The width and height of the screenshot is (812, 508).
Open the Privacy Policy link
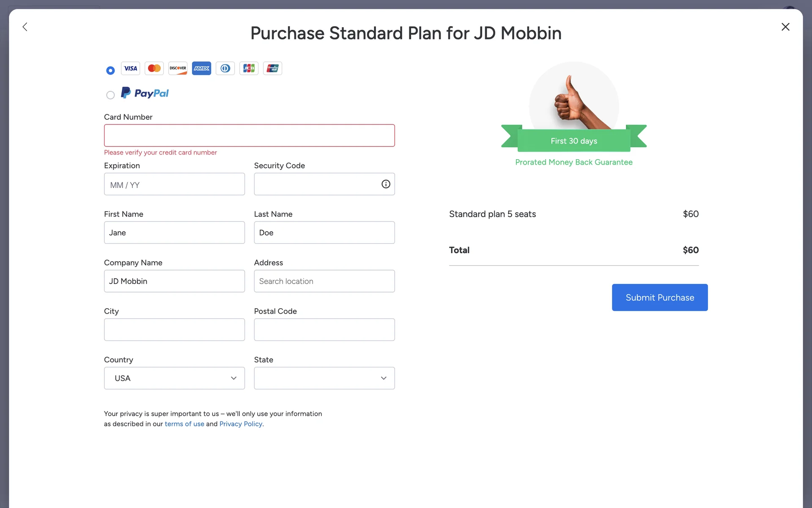pos(241,424)
